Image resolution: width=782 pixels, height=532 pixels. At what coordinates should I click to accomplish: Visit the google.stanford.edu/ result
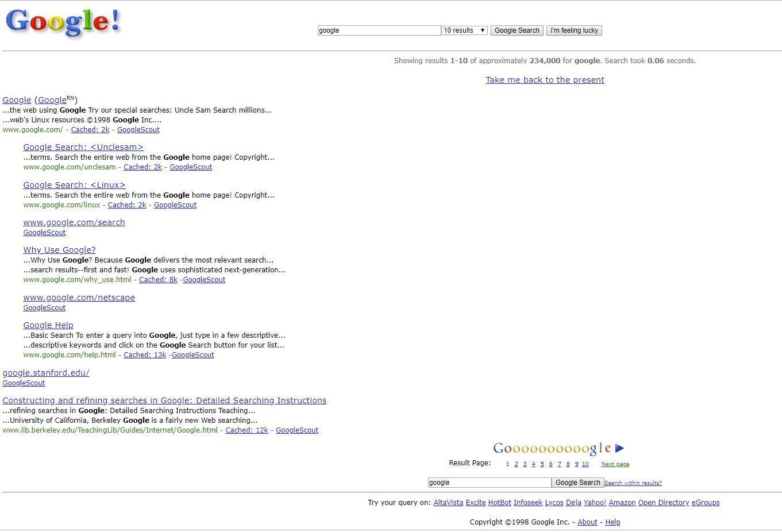click(x=46, y=373)
